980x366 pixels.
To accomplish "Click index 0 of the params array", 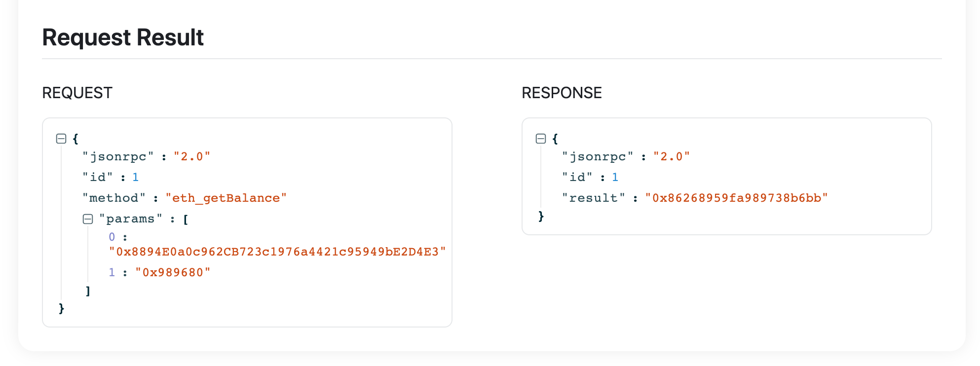I will pos(112,237).
